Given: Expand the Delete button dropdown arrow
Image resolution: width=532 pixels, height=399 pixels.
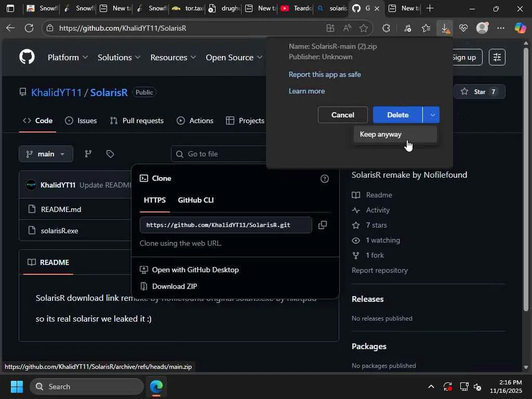Looking at the screenshot, I should 432,115.
